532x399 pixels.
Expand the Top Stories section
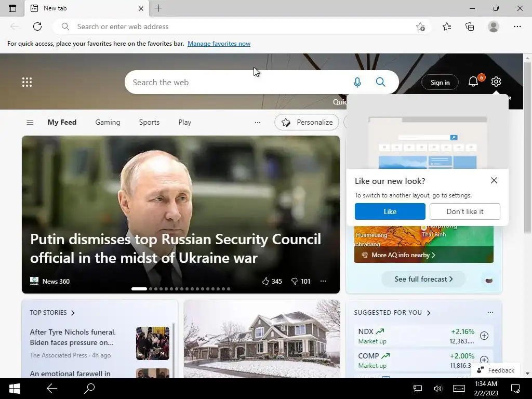click(52, 312)
